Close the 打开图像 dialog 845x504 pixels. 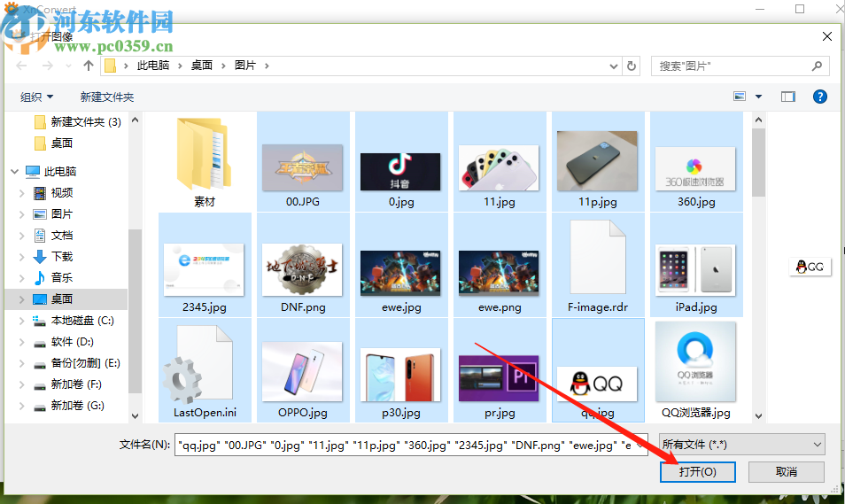[x=826, y=36]
